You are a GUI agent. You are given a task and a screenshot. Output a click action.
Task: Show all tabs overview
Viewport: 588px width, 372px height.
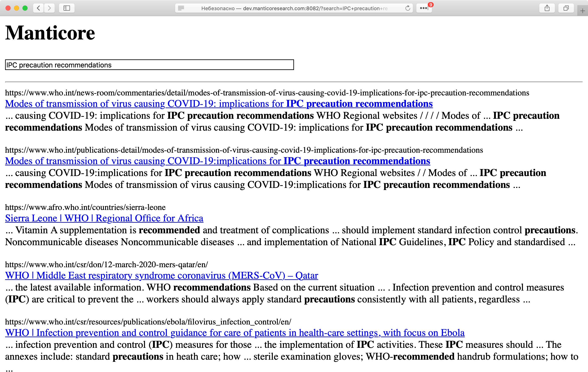[566, 8]
